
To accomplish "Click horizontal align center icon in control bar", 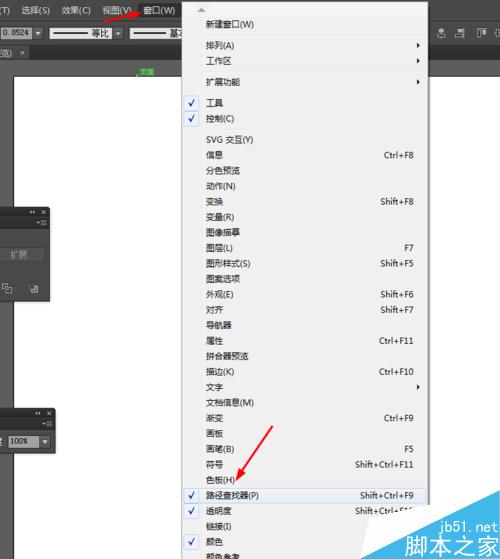I will point(441,33).
